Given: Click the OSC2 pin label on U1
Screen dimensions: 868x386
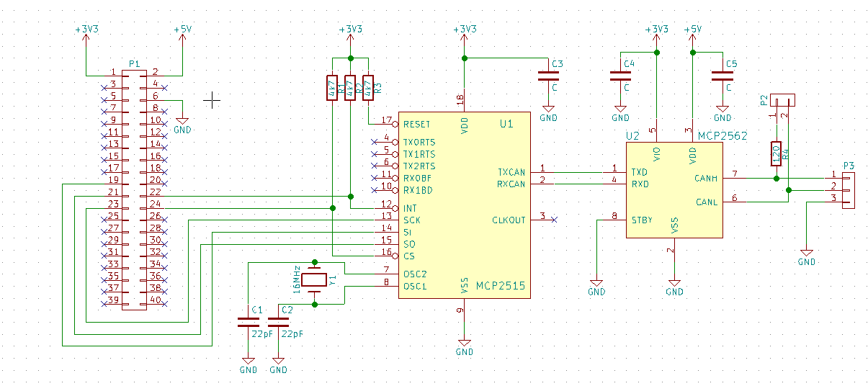Looking at the screenshot, I should 415,274.
